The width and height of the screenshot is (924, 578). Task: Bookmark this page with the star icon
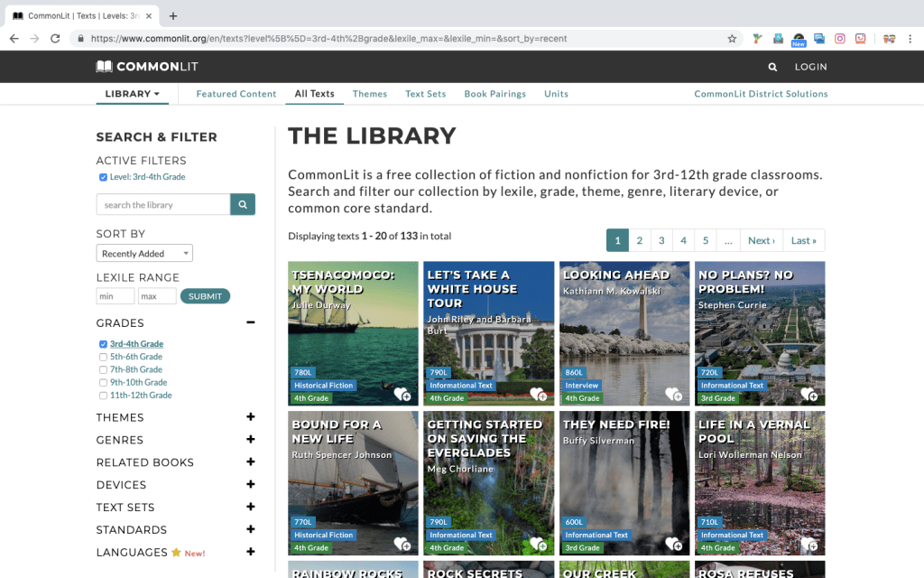click(732, 39)
